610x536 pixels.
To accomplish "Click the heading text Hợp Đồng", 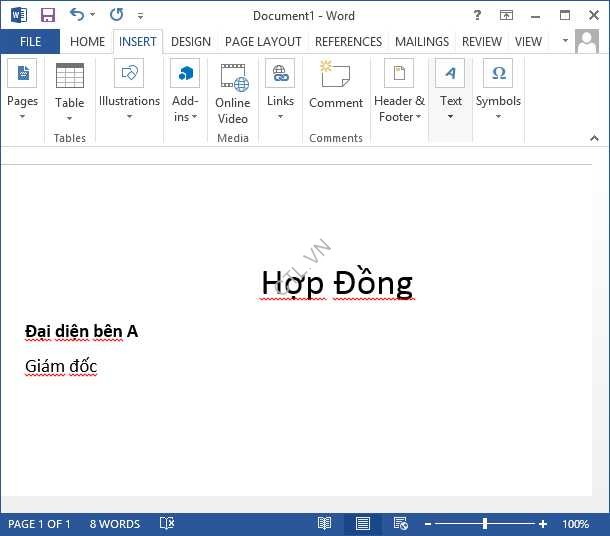I will tap(337, 284).
